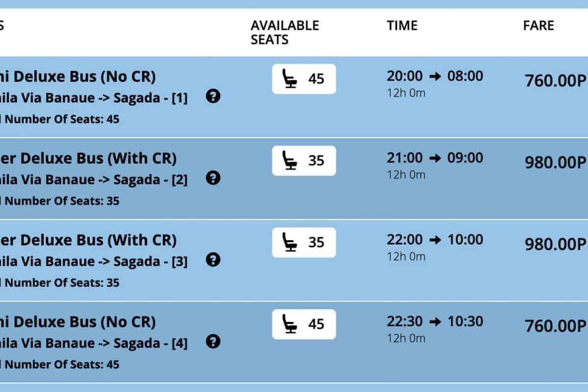
Task: Select seat icon for 22:30 trip
Action: [x=290, y=324]
